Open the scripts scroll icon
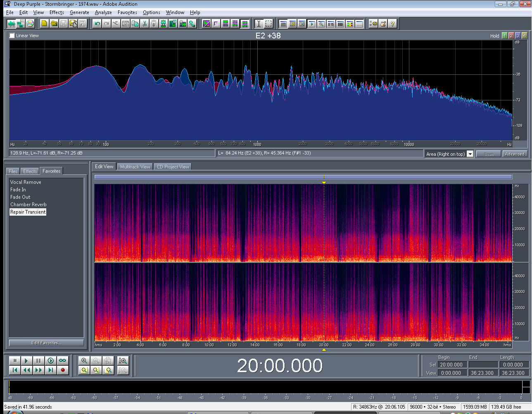Screen dimensions: 532x414 [383, 24]
